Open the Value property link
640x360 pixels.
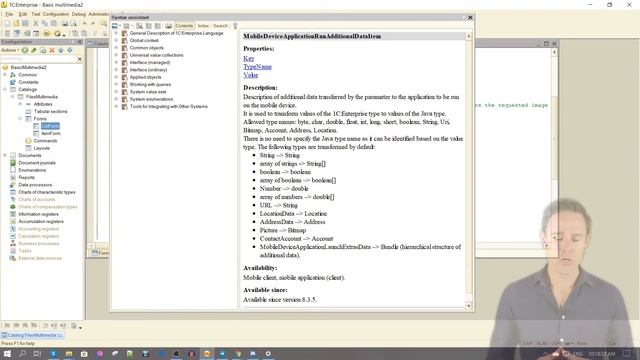(251, 75)
